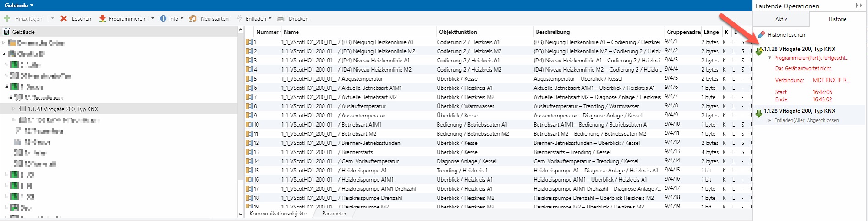Viewport: 868px width, 221px height.
Task: Click the red X Löschen icon
Action: (x=64, y=18)
